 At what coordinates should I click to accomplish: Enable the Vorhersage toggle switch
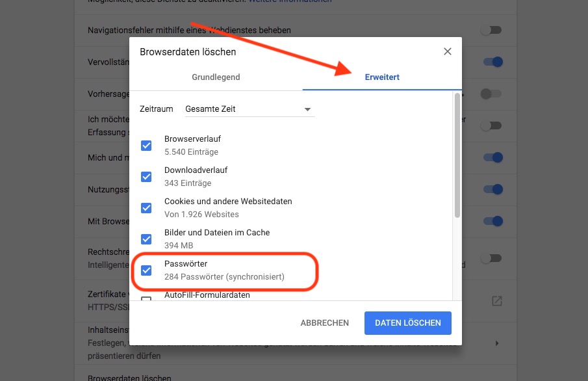pos(491,94)
